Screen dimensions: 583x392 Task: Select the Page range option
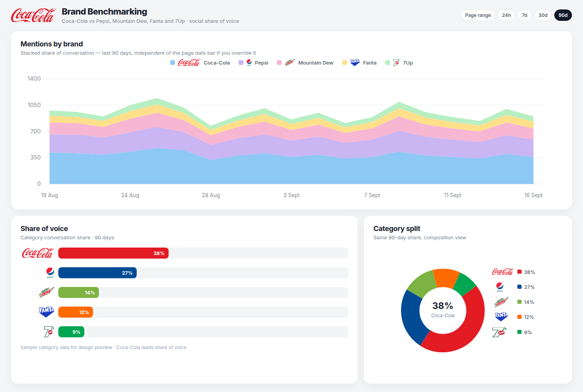[x=478, y=15]
